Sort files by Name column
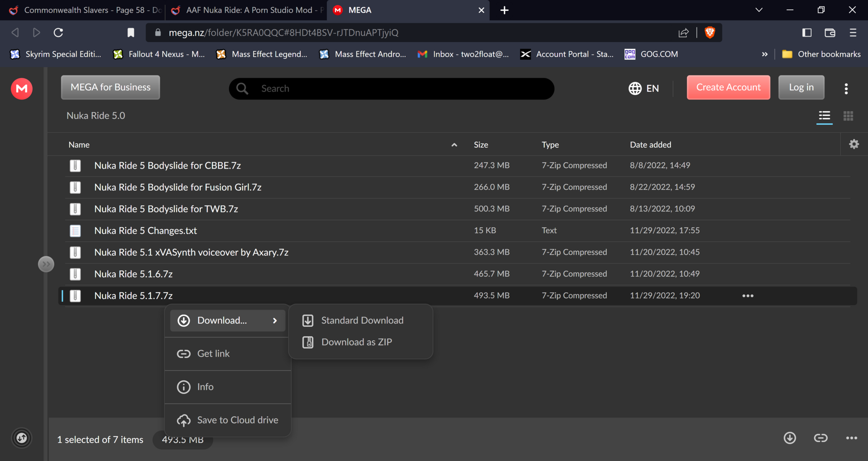868x461 pixels. 79,145
